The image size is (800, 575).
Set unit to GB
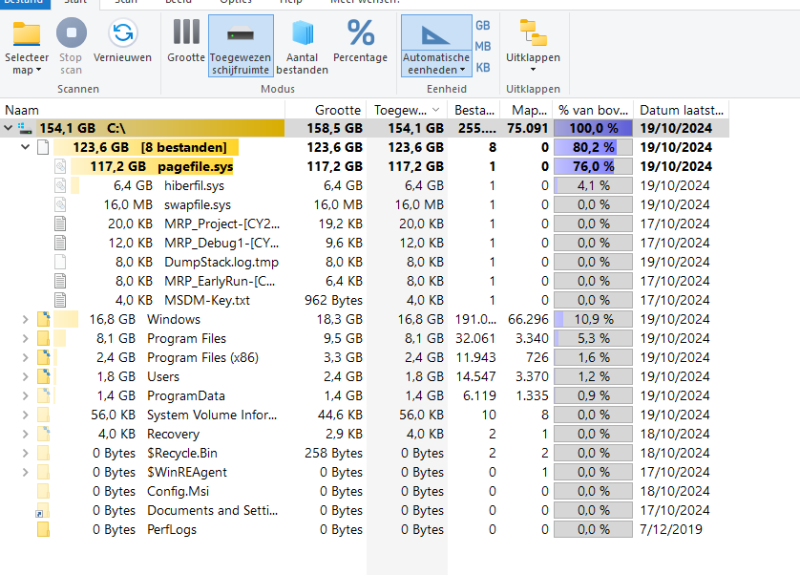pyautogui.click(x=483, y=25)
